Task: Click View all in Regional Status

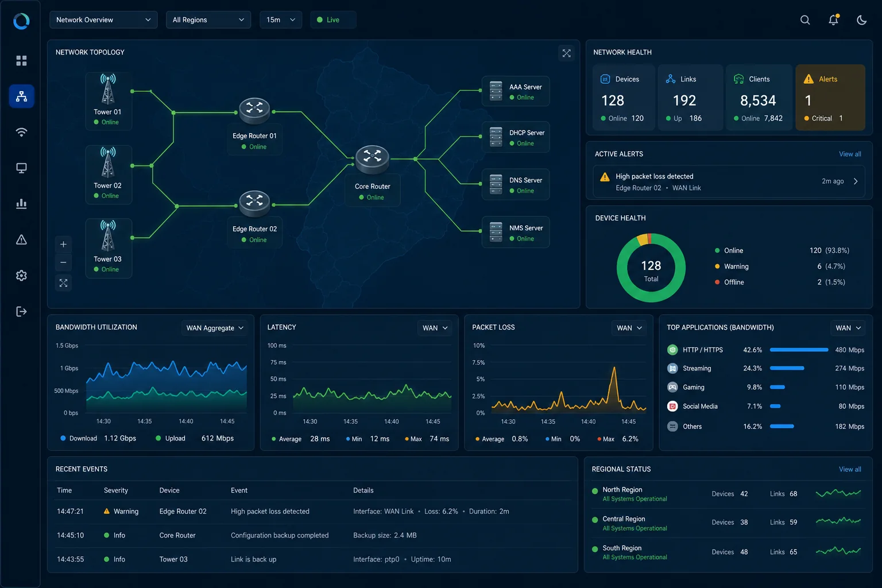Action: [850, 469]
